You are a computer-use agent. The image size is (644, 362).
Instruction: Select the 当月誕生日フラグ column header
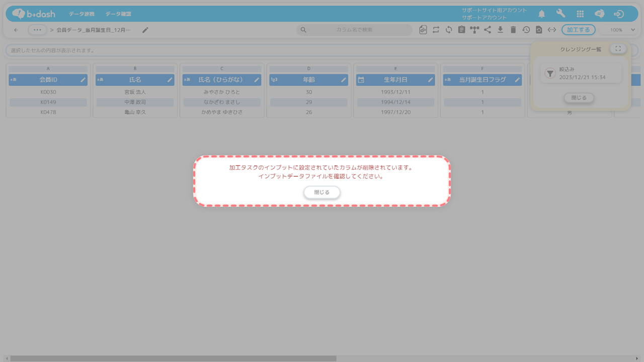pyautogui.click(x=482, y=79)
